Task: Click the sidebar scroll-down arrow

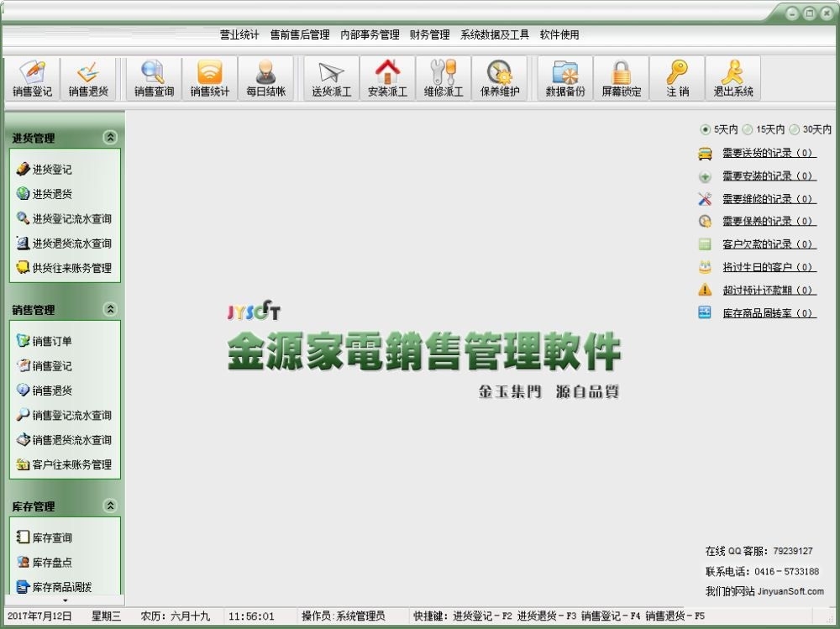Action: [66, 600]
